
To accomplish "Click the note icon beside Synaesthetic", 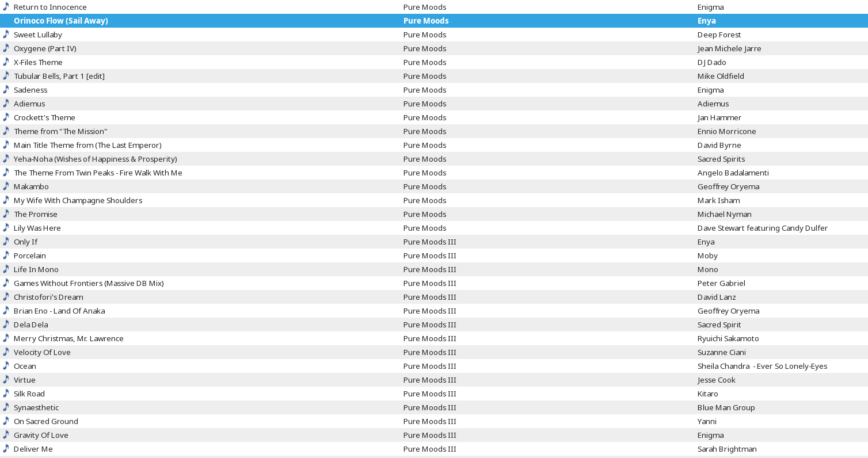I will pos(6,407).
